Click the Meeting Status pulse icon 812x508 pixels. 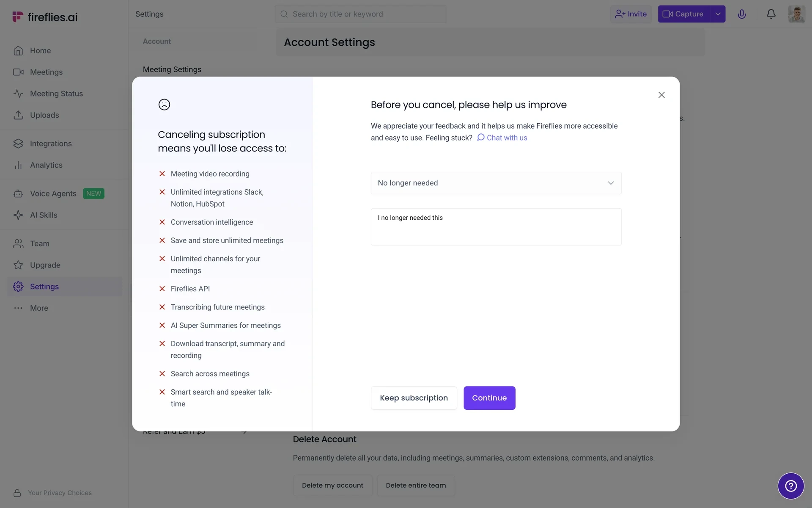18,94
